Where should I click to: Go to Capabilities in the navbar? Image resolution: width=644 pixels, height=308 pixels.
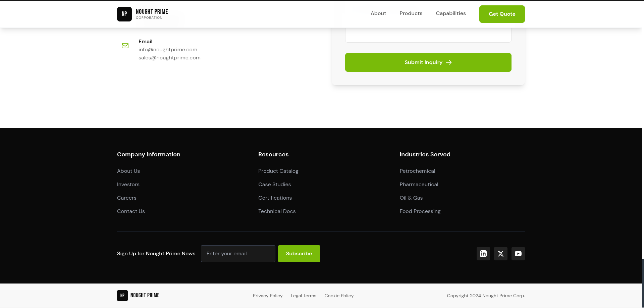click(x=450, y=13)
